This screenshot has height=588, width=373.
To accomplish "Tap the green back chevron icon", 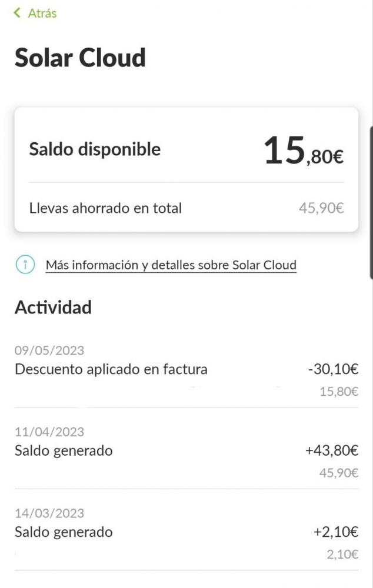I will click(x=17, y=13).
